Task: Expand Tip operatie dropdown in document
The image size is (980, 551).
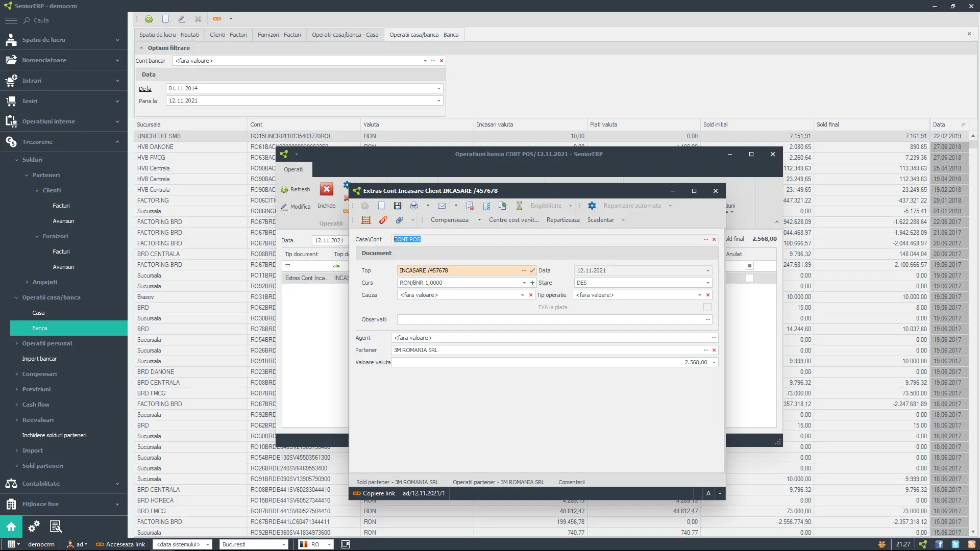Action: point(700,295)
